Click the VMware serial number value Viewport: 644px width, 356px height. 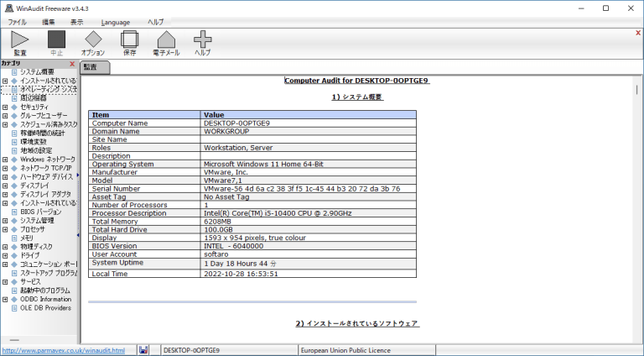[x=302, y=189]
